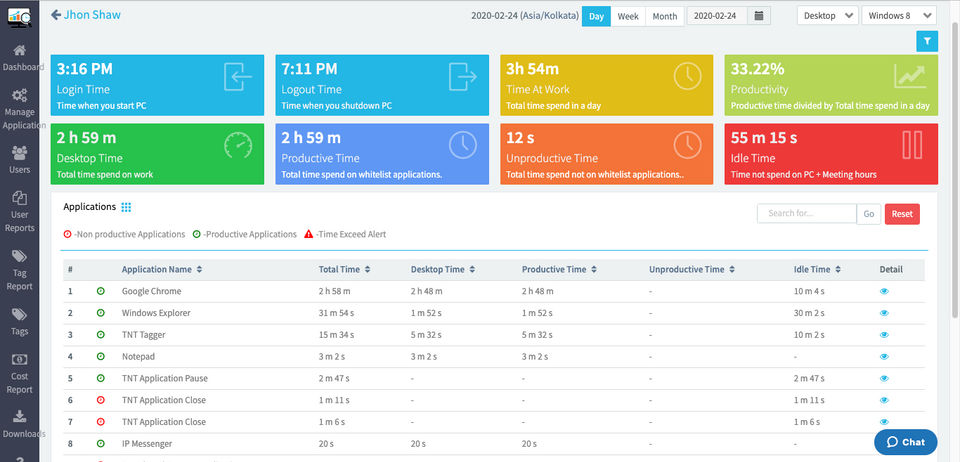Click the Productivity chart icon
This screenshot has height=462, width=960.
[x=910, y=76]
